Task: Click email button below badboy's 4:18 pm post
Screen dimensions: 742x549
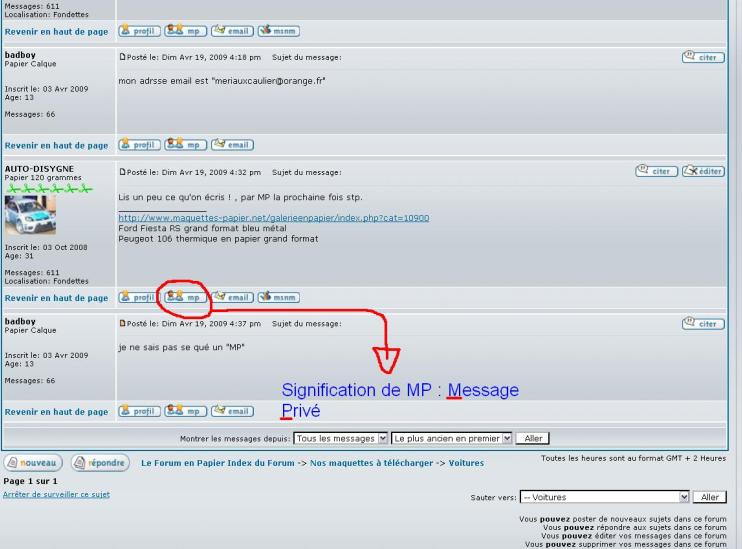Action: point(232,145)
